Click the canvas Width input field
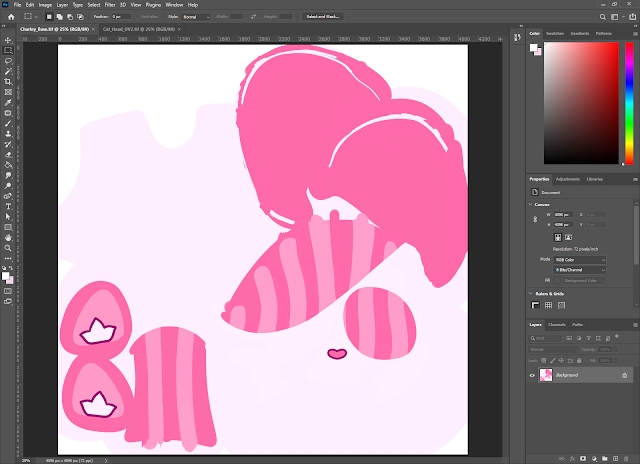 [x=563, y=215]
